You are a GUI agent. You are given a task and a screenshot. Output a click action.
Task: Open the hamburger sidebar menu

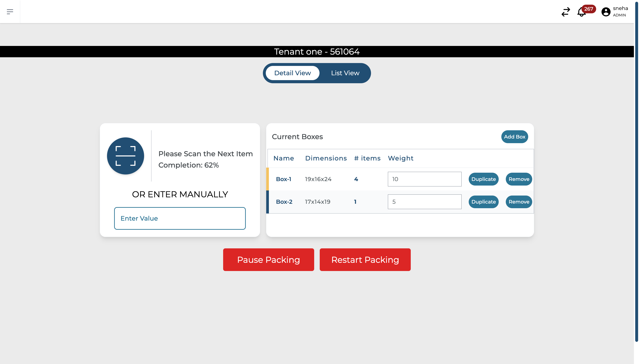coord(10,12)
